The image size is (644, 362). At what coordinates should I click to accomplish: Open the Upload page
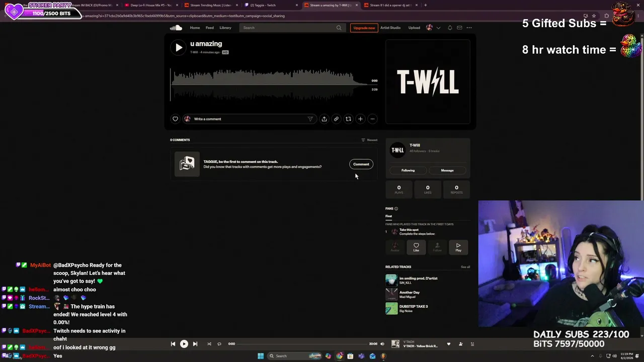(414, 28)
